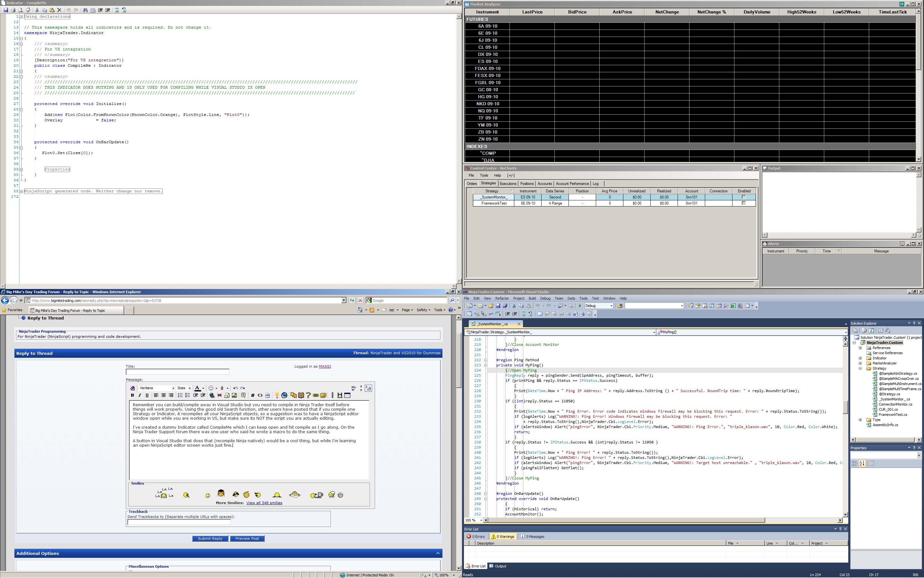The height and width of the screenshot is (578, 924).
Task: Open the font dropdown showing Verdana
Action: coord(157,388)
